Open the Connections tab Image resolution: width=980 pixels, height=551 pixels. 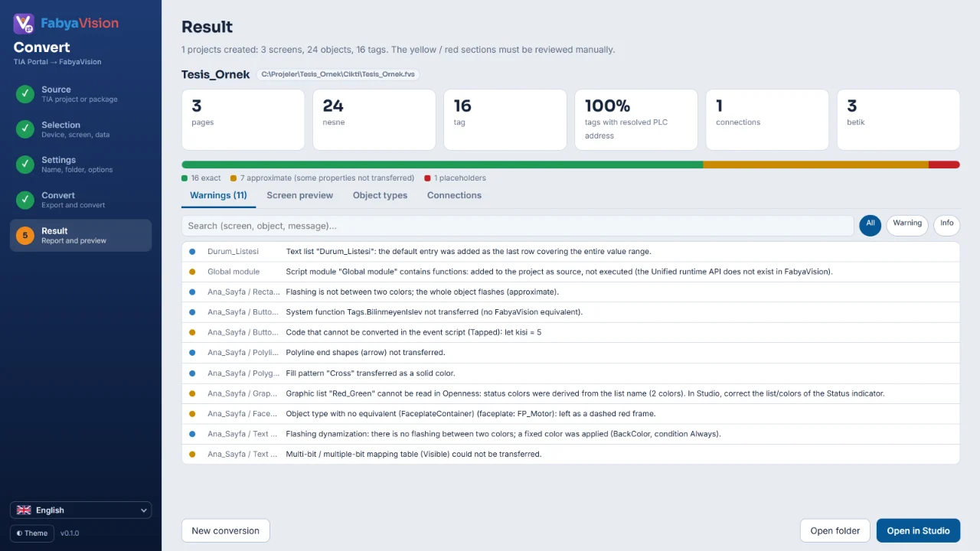click(454, 196)
